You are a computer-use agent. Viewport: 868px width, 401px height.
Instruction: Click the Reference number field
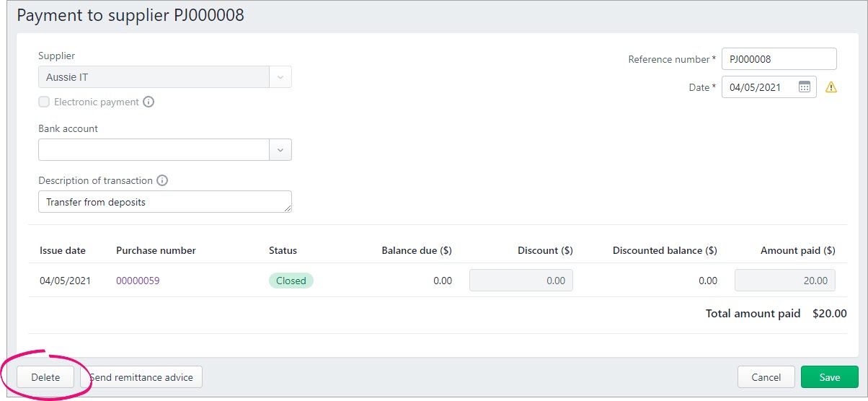pyautogui.click(x=779, y=59)
